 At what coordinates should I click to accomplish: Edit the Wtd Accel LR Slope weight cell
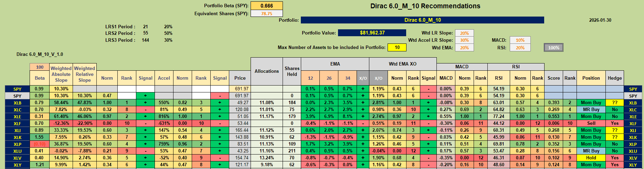pyautogui.click(x=464, y=40)
